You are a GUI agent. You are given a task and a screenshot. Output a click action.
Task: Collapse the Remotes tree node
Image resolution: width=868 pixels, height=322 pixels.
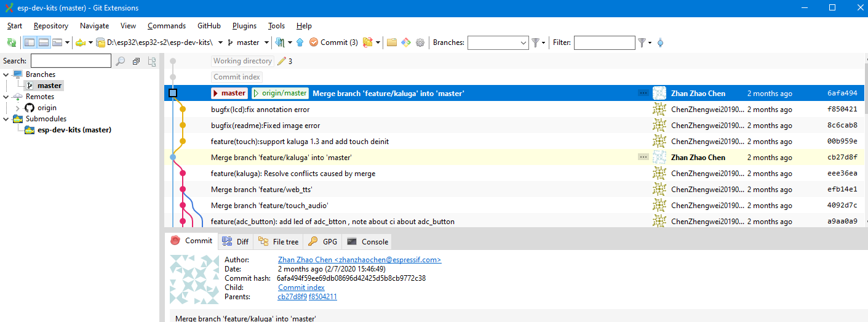click(x=6, y=97)
